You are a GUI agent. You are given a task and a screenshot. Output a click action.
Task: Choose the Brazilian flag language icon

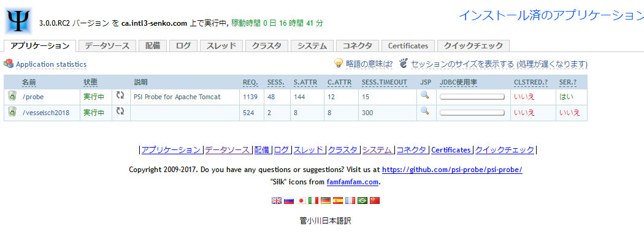(362, 200)
